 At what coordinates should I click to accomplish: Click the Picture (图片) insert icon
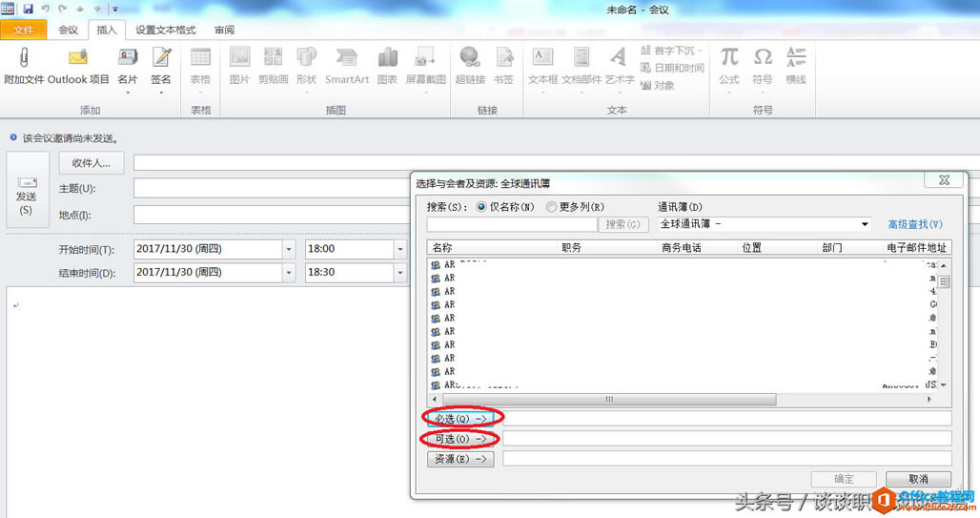click(x=239, y=57)
